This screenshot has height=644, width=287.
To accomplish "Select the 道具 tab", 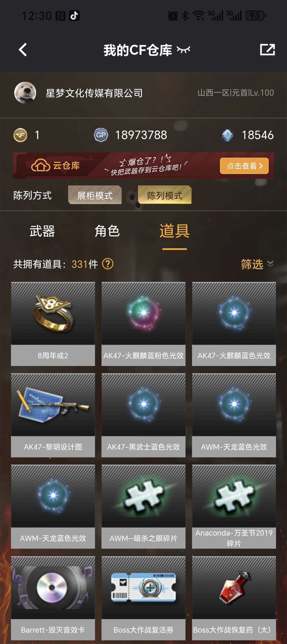I will point(174,231).
